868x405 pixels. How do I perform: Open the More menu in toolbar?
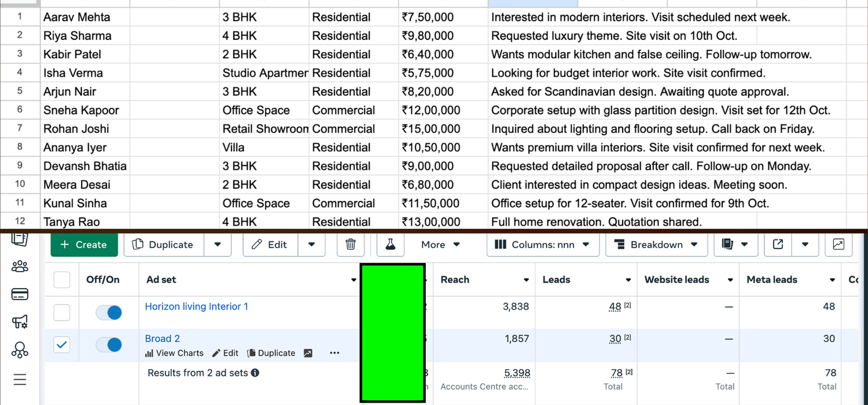[440, 245]
